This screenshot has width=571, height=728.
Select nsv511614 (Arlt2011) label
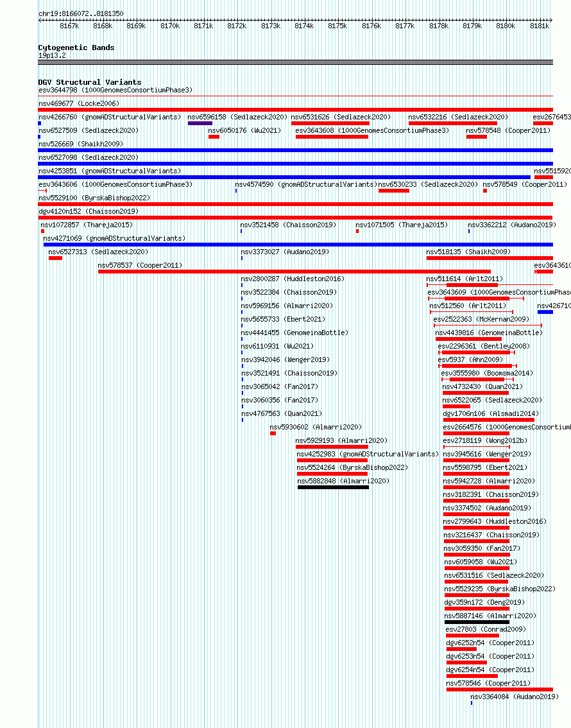[x=464, y=279]
